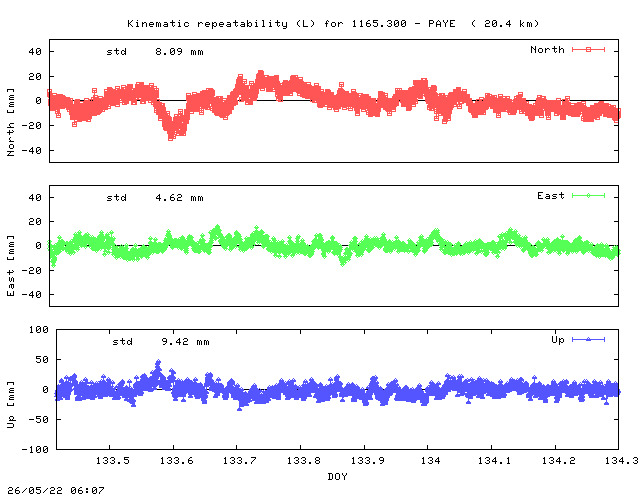Click the -50 tick label on Up axis

(38, 420)
